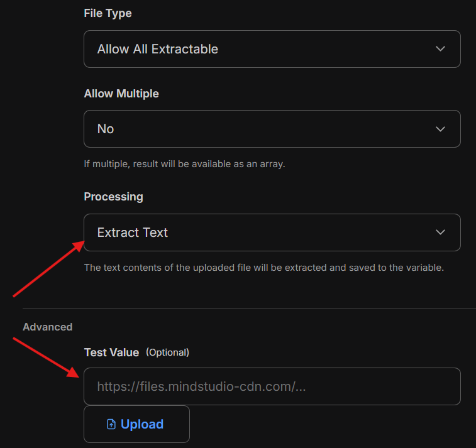
Task: Click the Upload button
Action: pyautogui.click(x=136, y=424)
